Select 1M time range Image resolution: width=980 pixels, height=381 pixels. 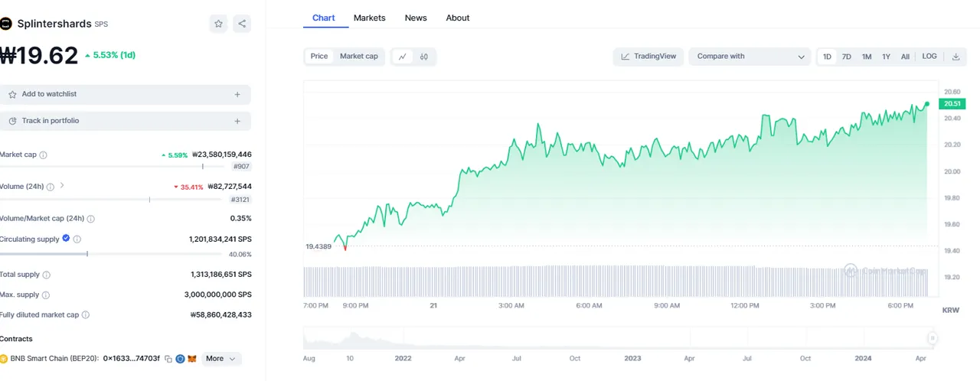(867, 57)
